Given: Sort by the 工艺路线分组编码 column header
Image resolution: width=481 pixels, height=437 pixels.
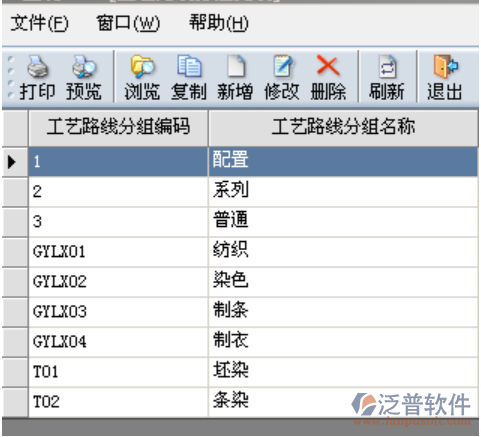Looking at the screenshot, I should [118, 128].
